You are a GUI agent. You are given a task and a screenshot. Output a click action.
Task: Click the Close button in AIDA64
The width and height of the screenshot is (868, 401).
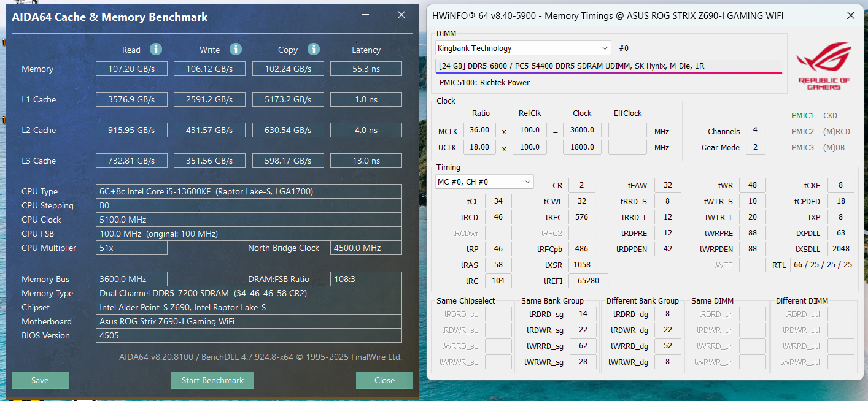click(x=384, y=380)
